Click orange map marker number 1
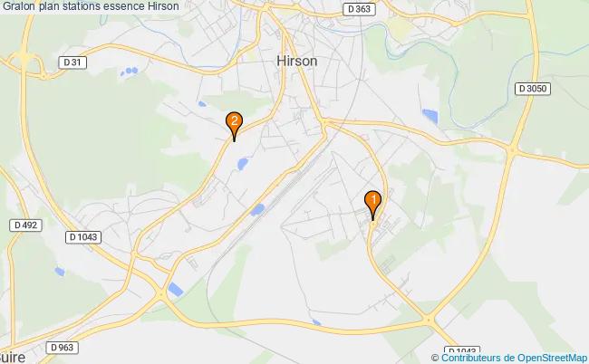 [372, 205]
